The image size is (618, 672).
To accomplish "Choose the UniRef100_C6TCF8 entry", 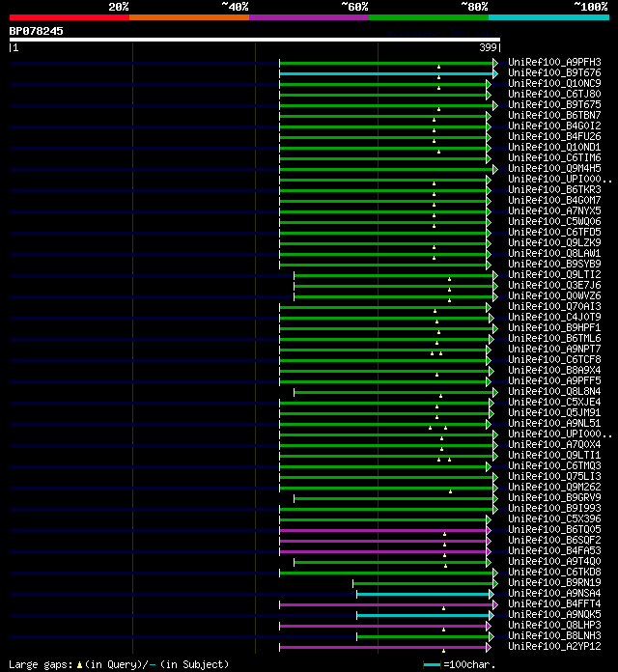I will click(x=554, y=359).
